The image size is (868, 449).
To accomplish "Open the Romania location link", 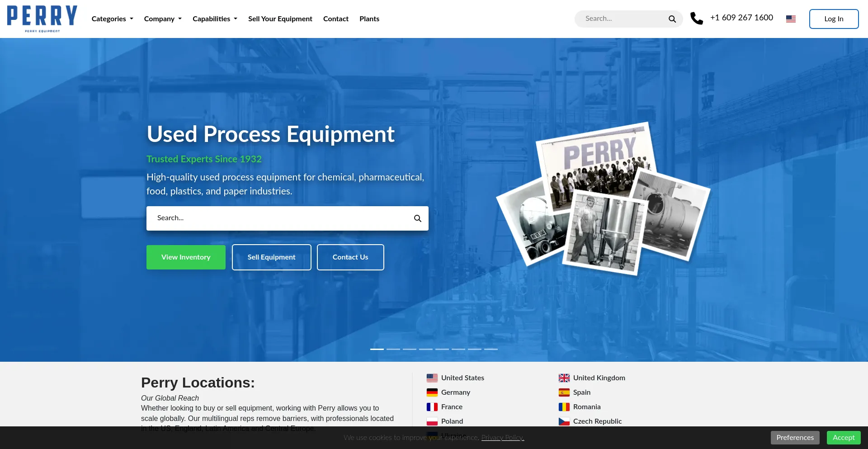I will [587, 407].
